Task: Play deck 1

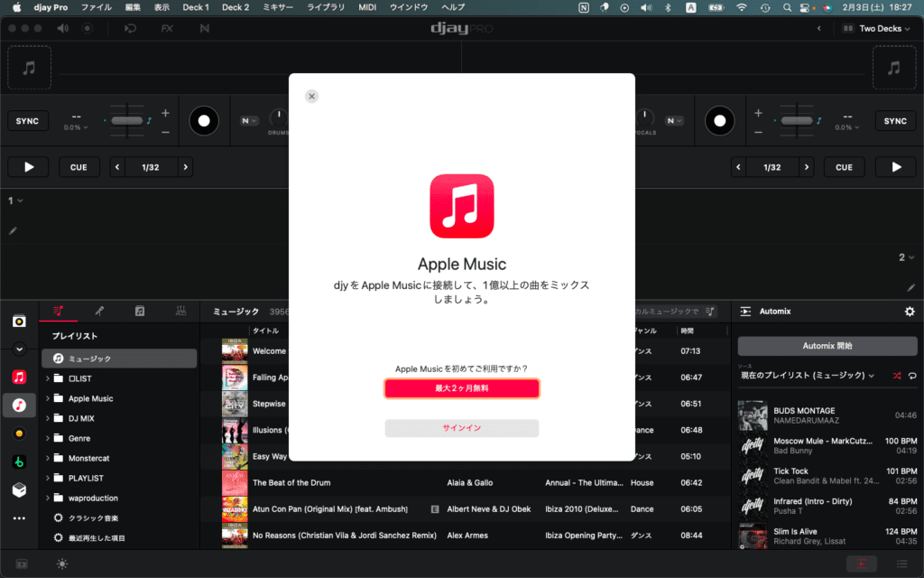Action: [x=29, y=167]
